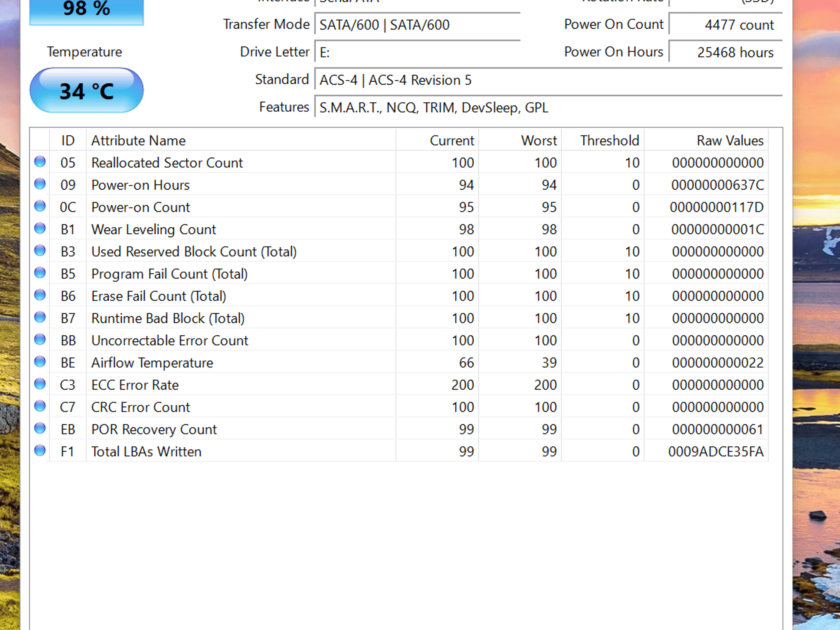Click the Worst column header
840x630 pixels.
point(520,140)
